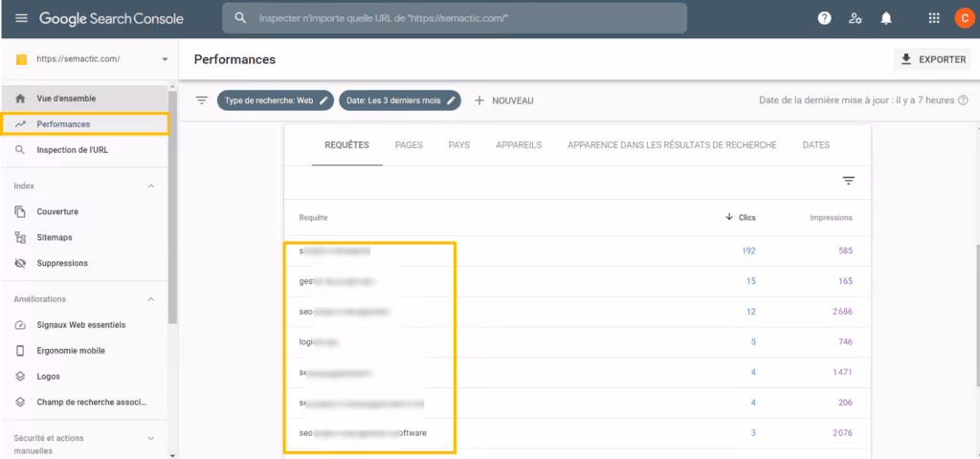Open Vue d'ensemble in the sidebar
The width and height of the screenshot is (980, 459).
(x=85, y=98)
